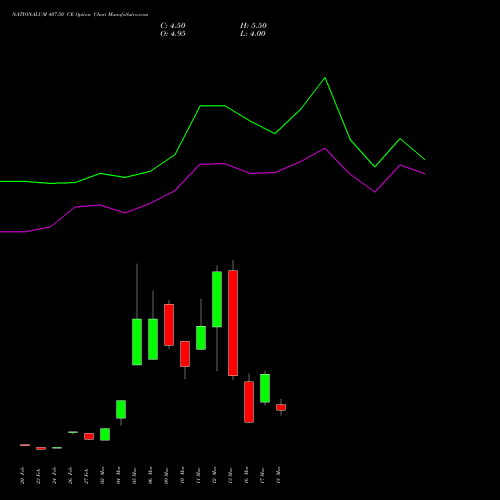This screenshot has height=500, width=500.
Task: Click the small red candle above 20 Feb
Action: pos(25,445)
